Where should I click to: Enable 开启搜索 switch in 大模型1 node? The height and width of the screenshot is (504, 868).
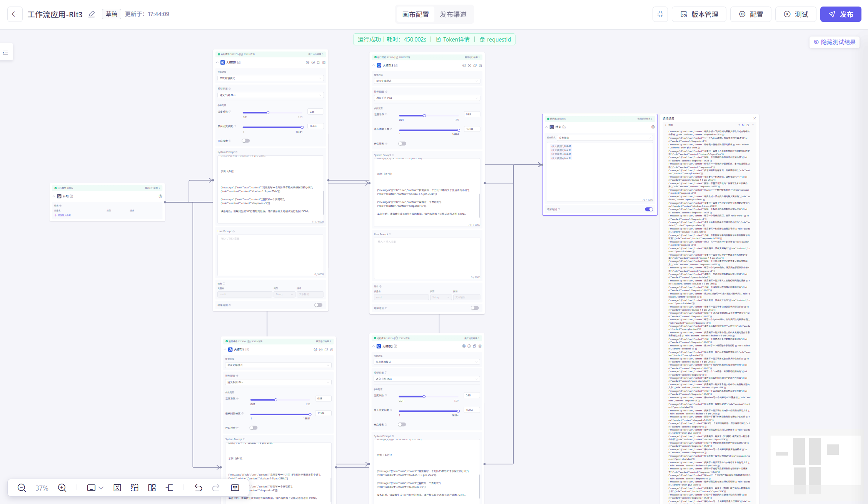coord(245,141)
